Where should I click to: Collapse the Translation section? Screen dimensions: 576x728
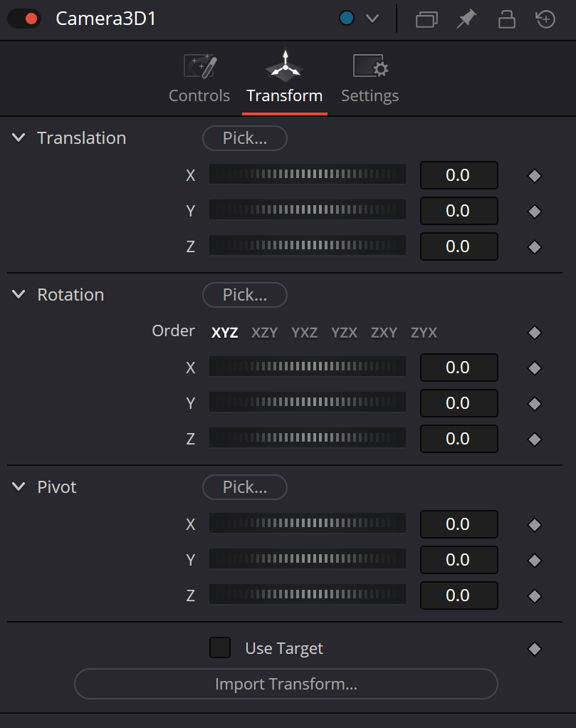pos(19,138)
